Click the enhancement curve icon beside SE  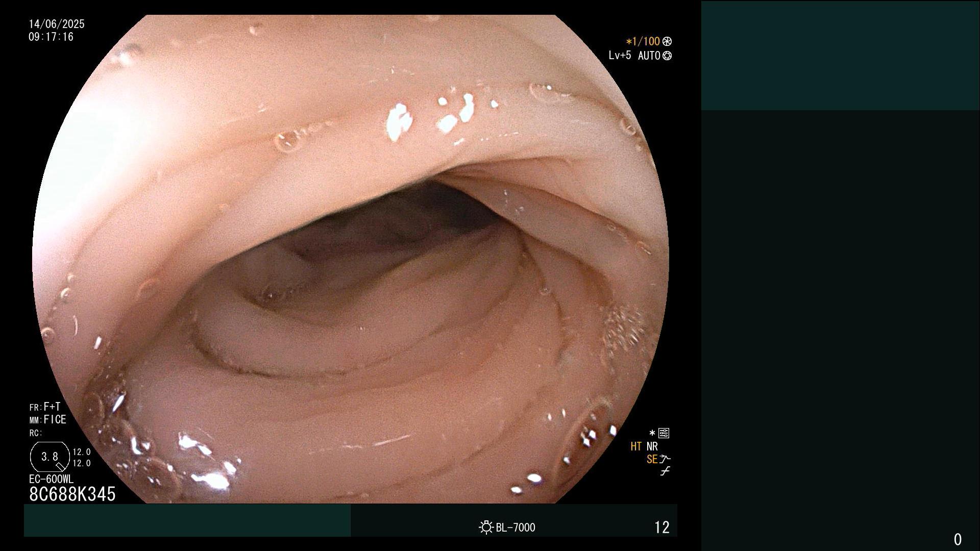pyautogui.click(x=665, y=459)
